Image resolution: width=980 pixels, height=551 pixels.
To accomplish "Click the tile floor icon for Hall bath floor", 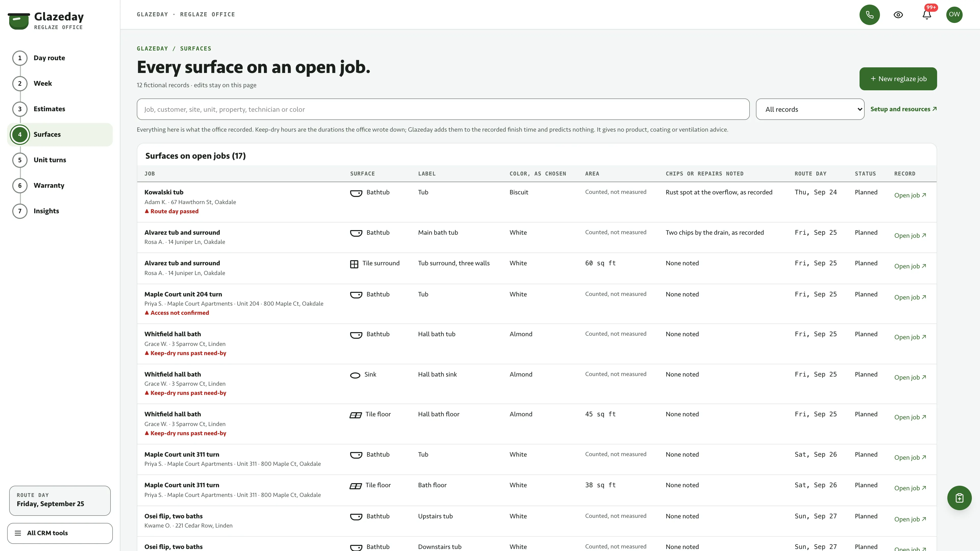I will pos(355,415).
